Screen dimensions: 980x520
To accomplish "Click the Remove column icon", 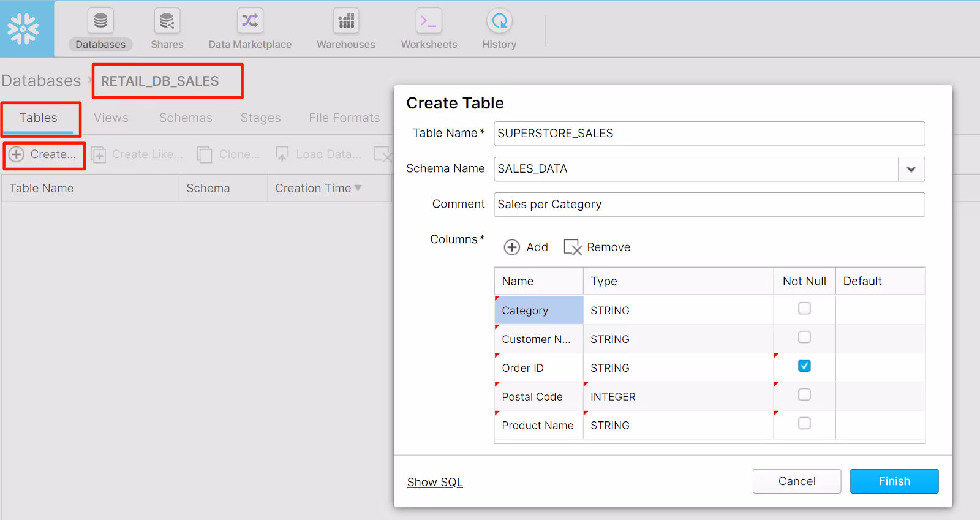I will tap(573, 247).
